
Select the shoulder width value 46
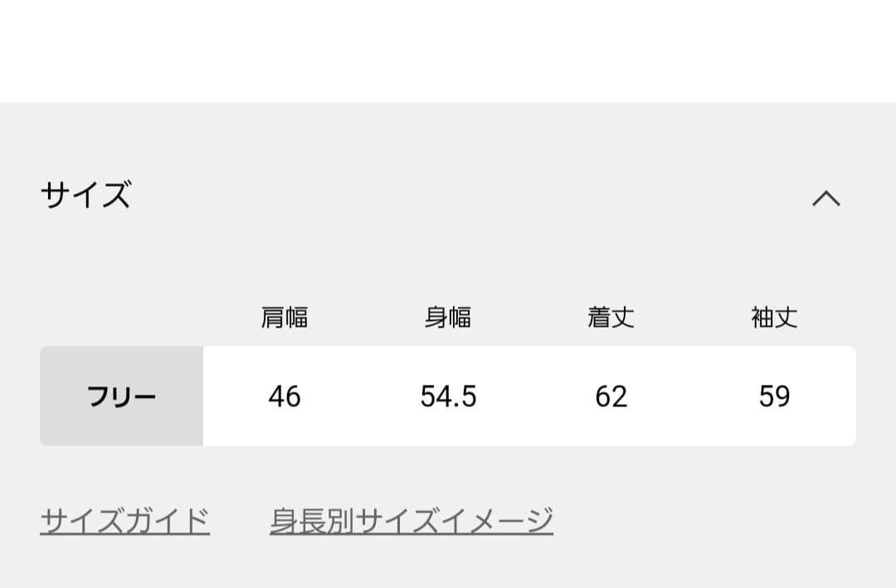(x=285, y=396)
